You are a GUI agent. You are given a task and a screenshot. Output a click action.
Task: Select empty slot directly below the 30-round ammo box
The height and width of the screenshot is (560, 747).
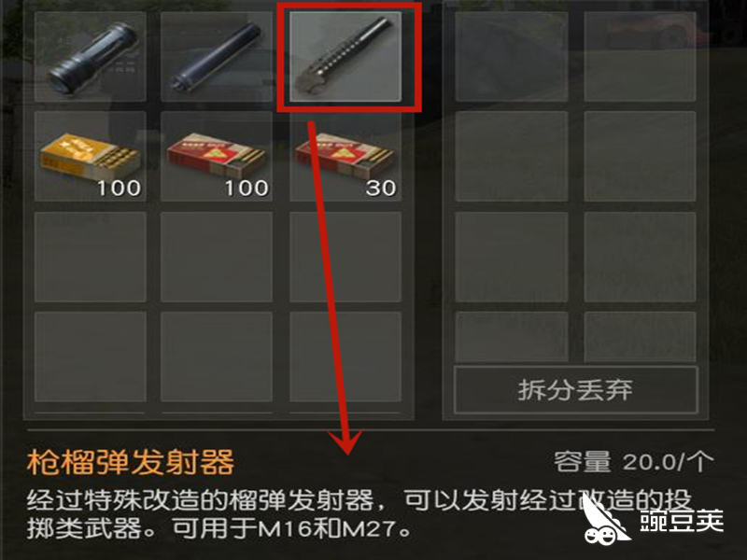[x=345, y=257]
